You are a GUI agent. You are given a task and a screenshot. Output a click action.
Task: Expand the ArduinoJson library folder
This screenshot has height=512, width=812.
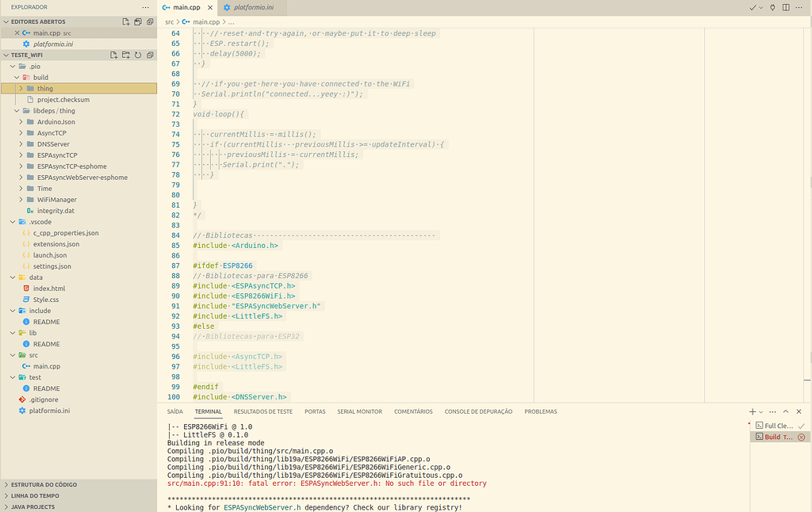(x=79, y=121)
